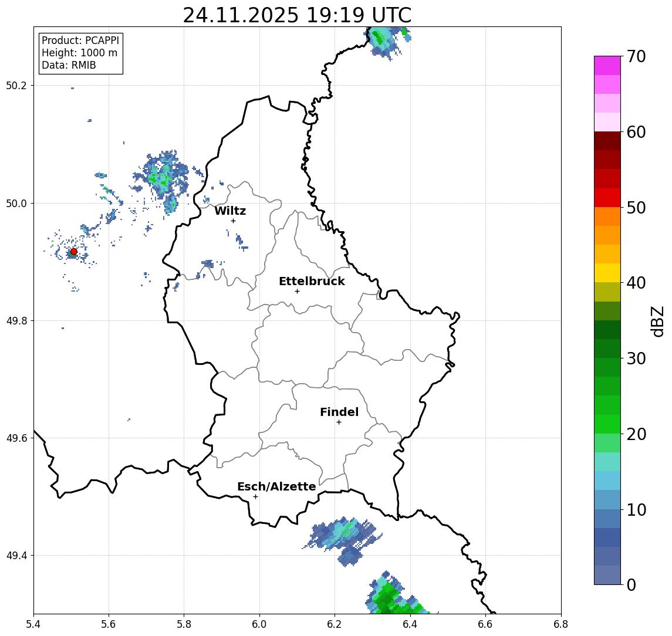Click the plus marker below Ettelbruck
Image resolution: width=672 pixels, height=636 pixels.
click(298, 292)
